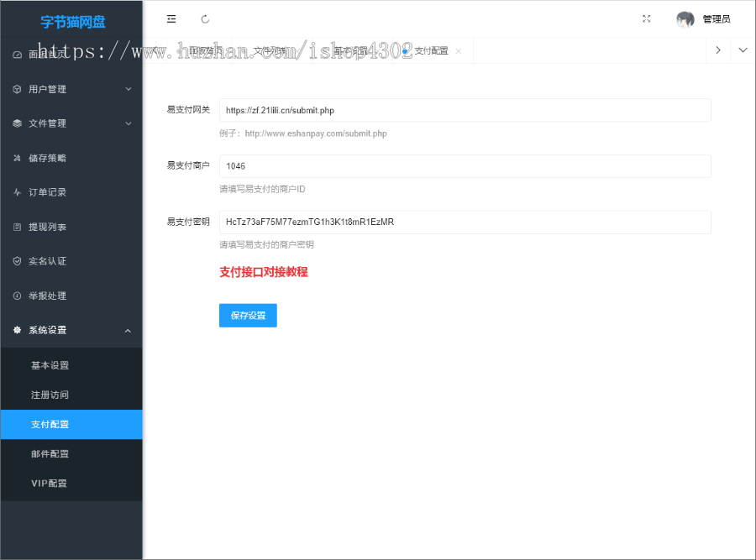Click the 实名认证 shield icon
This screenshot has height=560, width=756.
click(x=17, y=261)
